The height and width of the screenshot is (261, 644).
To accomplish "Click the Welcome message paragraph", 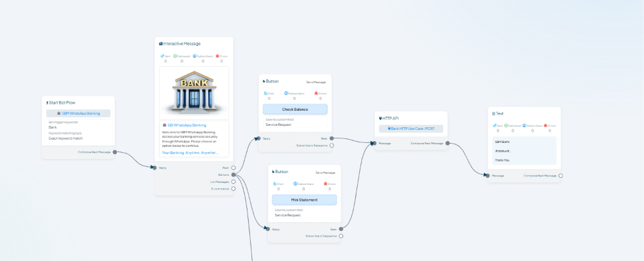I will [x=190, y=139].
